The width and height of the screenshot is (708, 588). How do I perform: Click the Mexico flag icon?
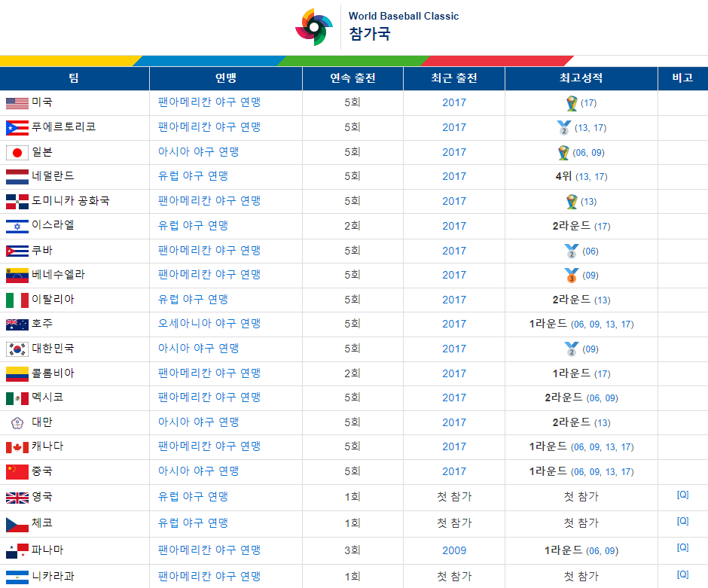tap(17, 398)
